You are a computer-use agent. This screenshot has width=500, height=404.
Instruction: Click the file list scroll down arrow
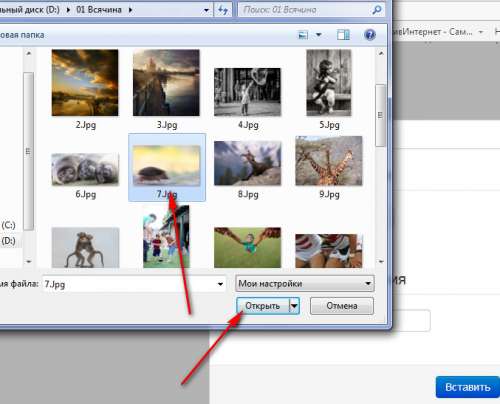[381, 261]
